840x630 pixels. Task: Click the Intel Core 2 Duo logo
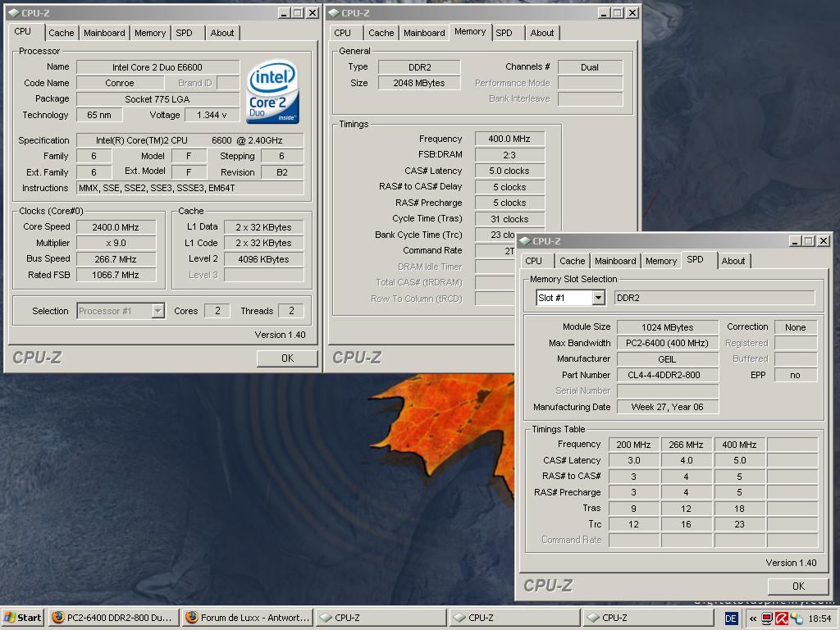[272, 92]
